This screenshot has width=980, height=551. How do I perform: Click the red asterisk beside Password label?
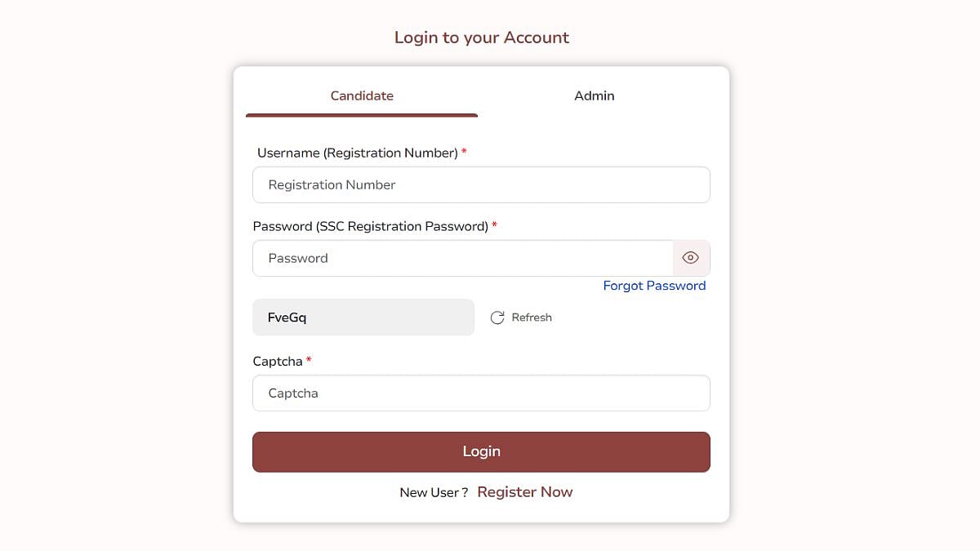pos(494,225)
